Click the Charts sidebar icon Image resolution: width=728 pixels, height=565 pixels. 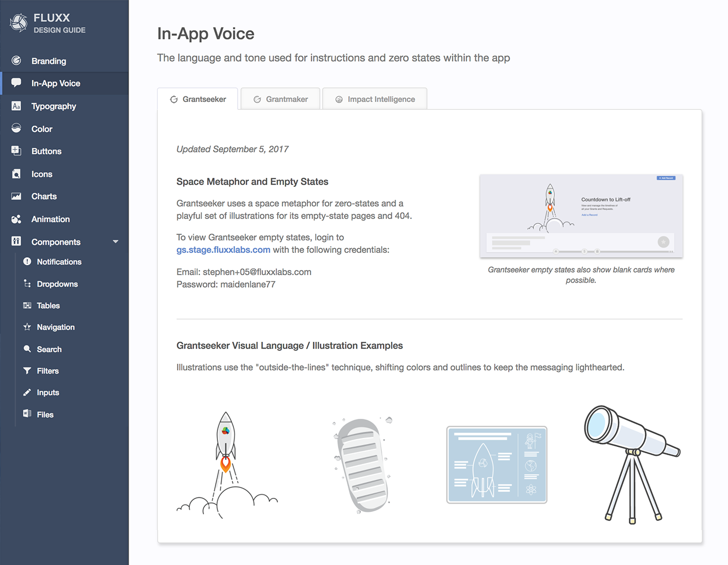[17, 196]
